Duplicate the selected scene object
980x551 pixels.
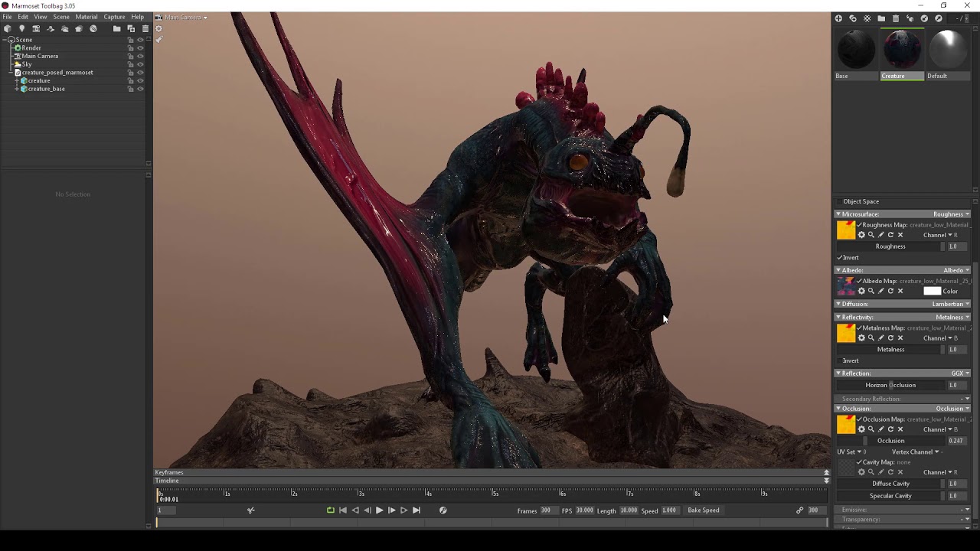pyautogui.click(x=131, y=28)
